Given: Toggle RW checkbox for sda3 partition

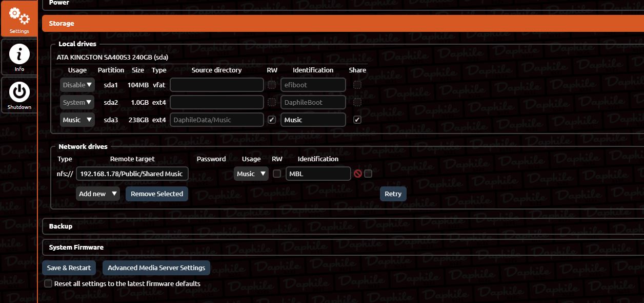Looking at the screenshot, I should [x=272, y=120].
